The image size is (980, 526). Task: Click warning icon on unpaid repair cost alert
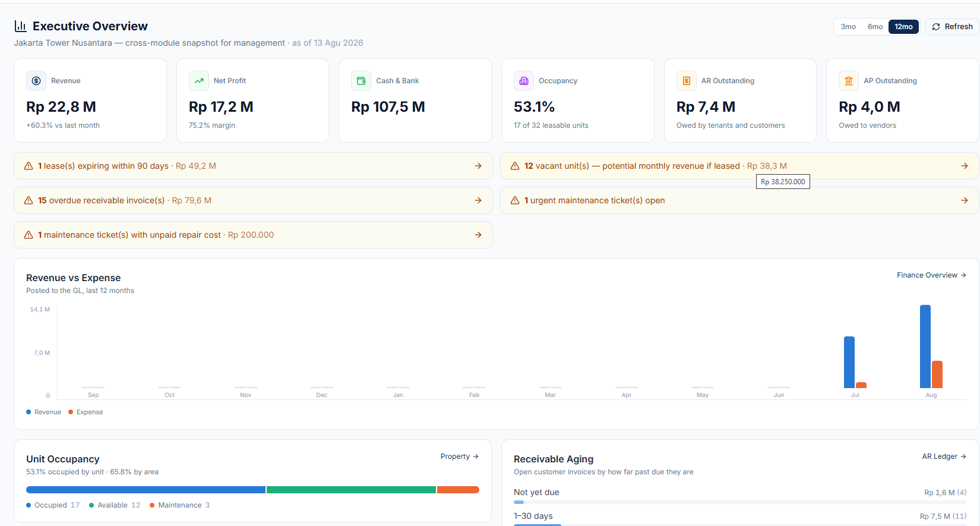click(x=29, y=235)
